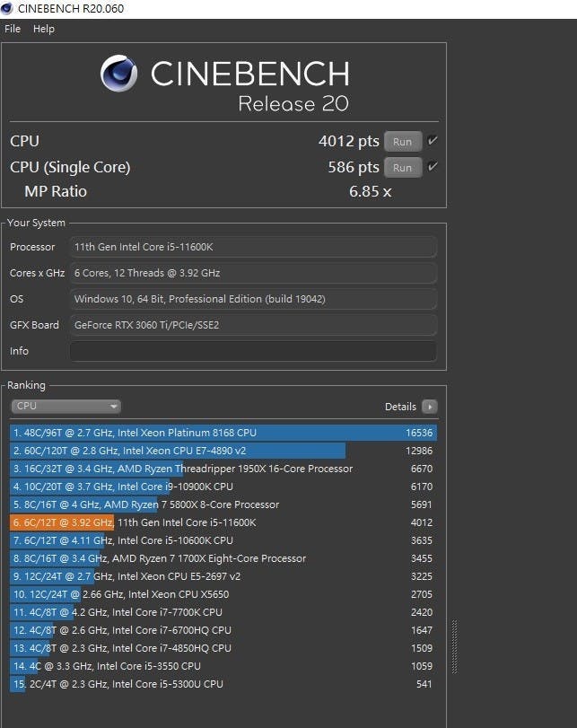Viewport: 577px width, 728px height.
Task: Click the Processor field showing i5-11600K
Action: 253,247
